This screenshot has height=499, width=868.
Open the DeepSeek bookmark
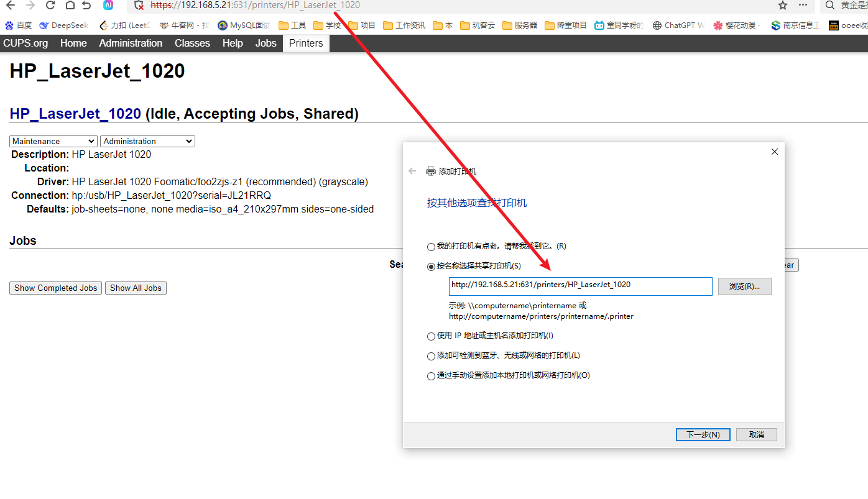tap(63, 25)
